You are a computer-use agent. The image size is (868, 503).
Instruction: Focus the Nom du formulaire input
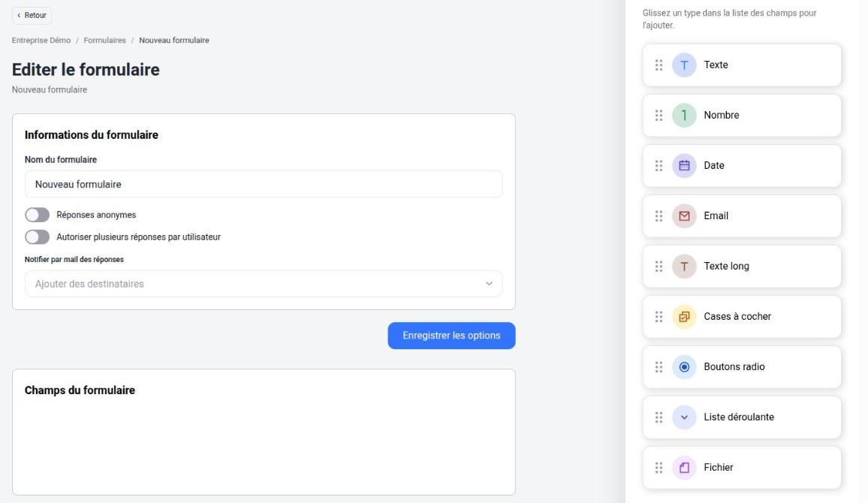(x=264, y=184)
